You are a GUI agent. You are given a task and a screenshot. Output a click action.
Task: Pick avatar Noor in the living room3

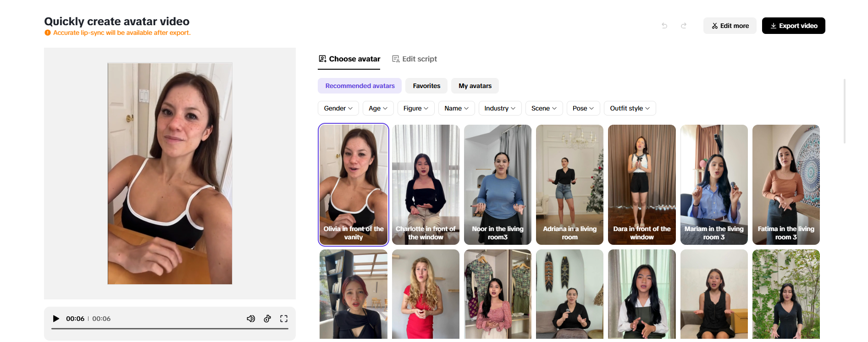pyautogui.click(x=498, y=185)
